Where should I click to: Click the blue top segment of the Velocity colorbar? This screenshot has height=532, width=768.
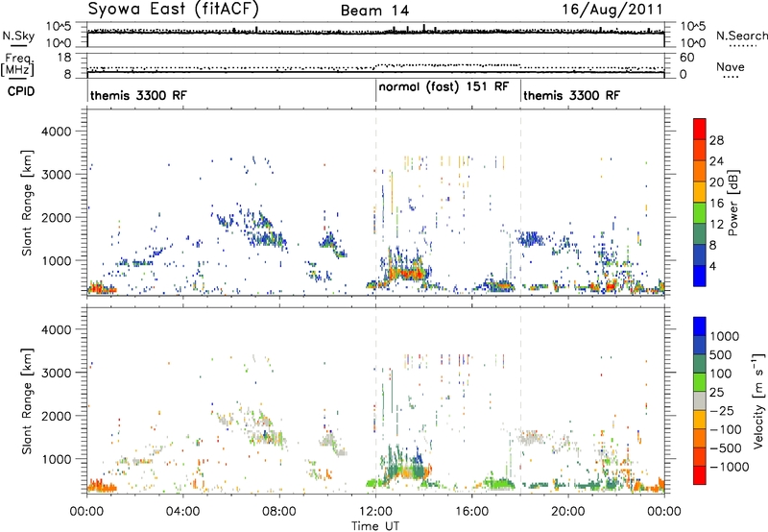(x=700, y=326)
